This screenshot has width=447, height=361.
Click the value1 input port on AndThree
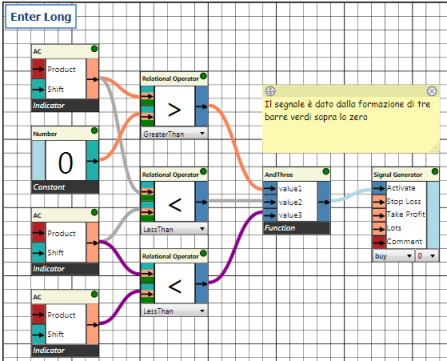pyautogui.click(x=271, y=189)
